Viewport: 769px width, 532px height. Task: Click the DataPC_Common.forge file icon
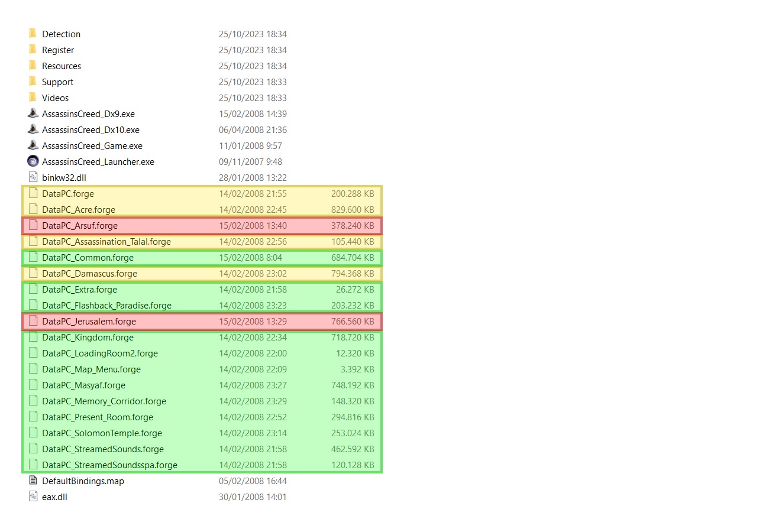click(x=33, y=257)
